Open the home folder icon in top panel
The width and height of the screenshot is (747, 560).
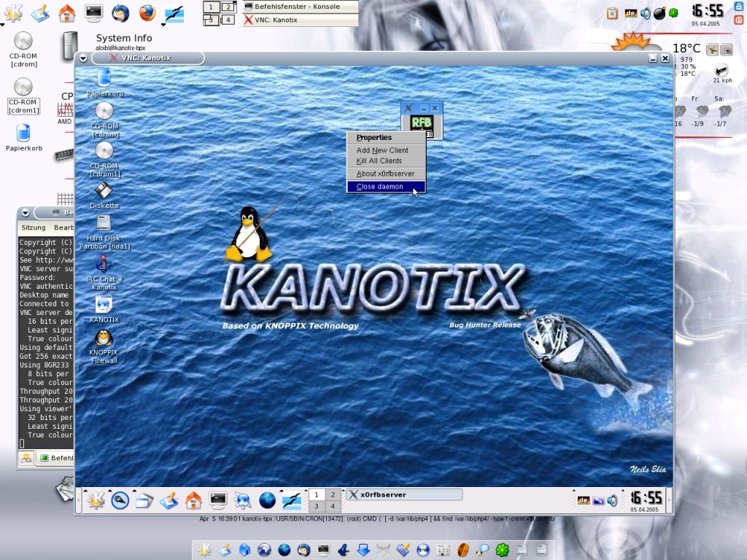click(x=66, y=12)
